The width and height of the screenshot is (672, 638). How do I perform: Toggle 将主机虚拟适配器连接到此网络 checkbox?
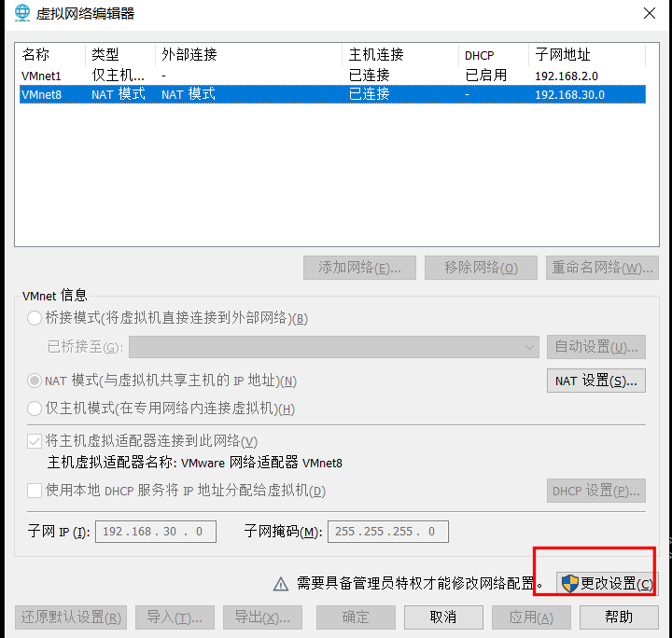(x=35, y=441)
